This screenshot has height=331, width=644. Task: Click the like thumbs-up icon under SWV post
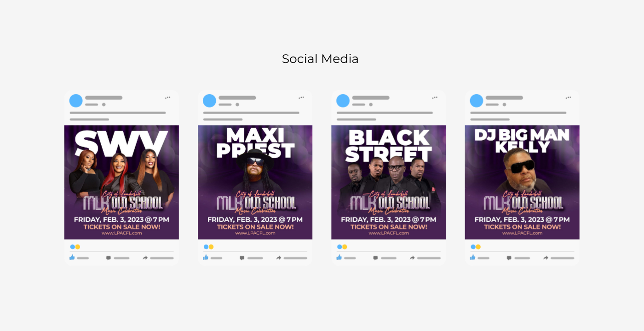72,257
